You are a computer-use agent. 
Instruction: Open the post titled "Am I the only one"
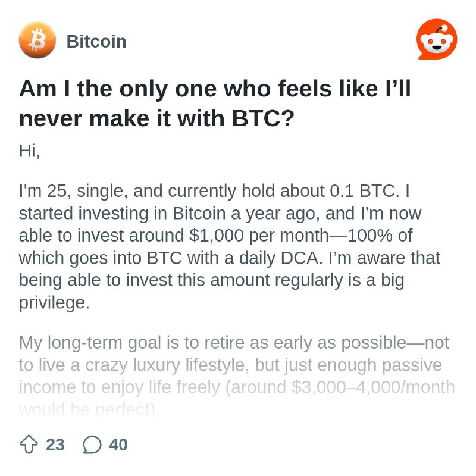tap(215, 104)
